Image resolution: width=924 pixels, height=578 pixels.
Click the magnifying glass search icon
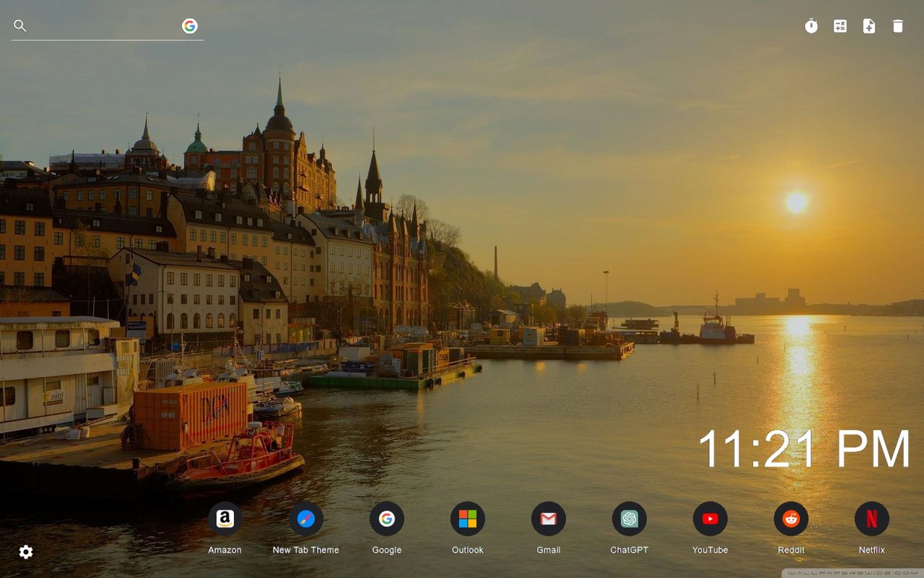(x=20, y=26)
